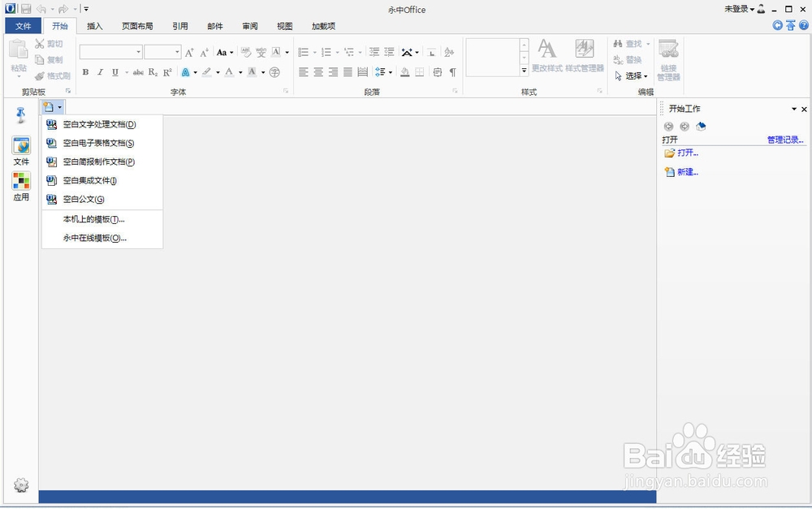Click the bullet list icon

[304, 52]
